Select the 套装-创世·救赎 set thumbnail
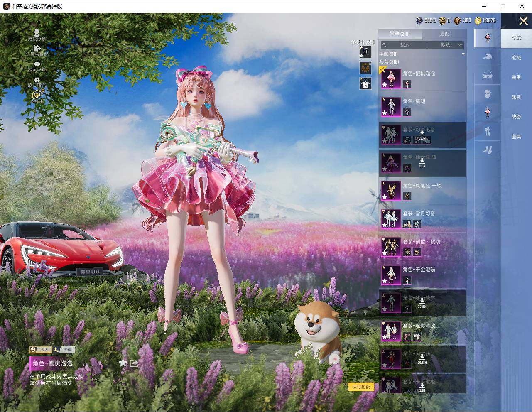 click(391, 247)
